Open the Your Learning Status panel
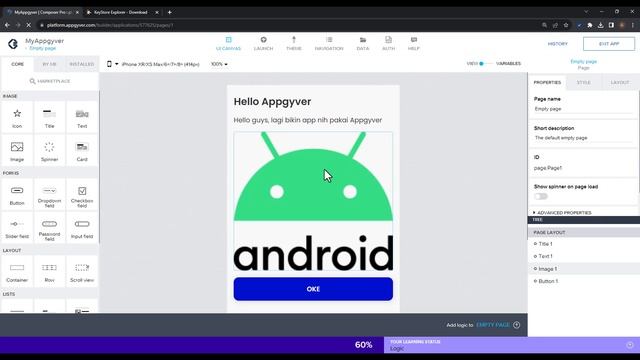 tap(512, 345)
